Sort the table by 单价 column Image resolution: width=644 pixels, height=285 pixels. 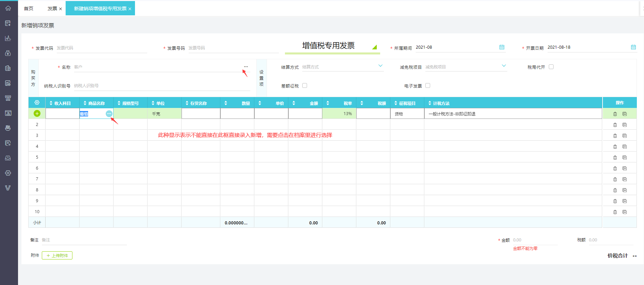pyautogui.click(x=260, y=103)
